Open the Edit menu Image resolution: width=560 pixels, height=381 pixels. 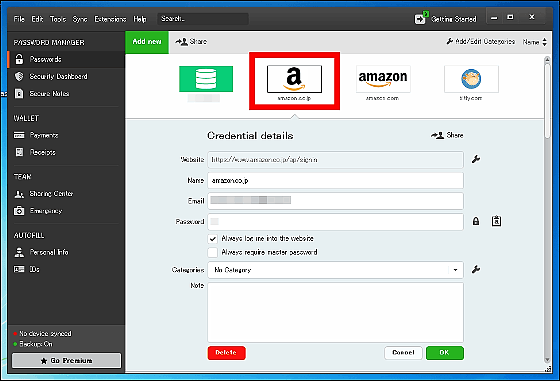click(x=37, y=19)
